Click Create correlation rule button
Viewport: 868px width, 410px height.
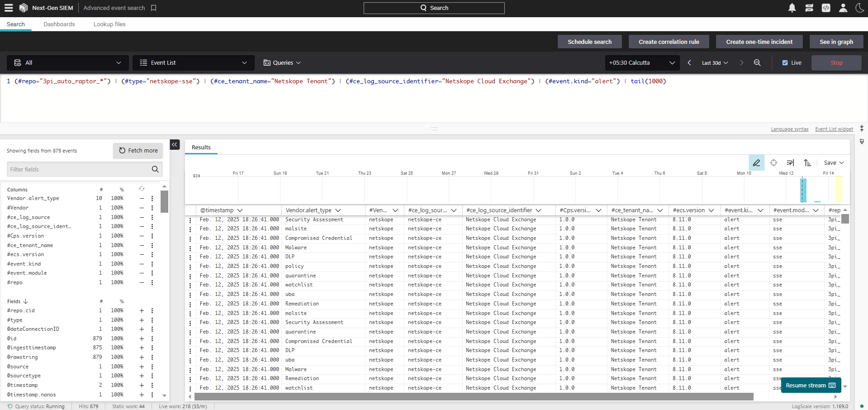[x=669, y=42]
